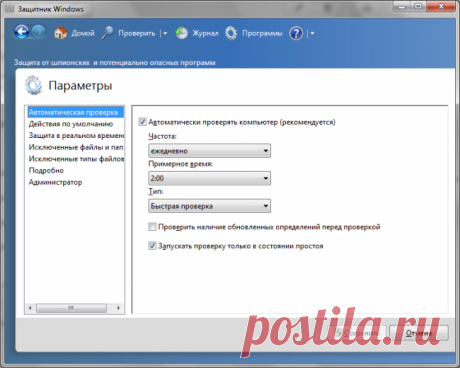Toggle Автоматически проверять компьютер checkbox
The width and height of the screenshot is (460, 368).
pyautogui.click(x=142, y=122)
